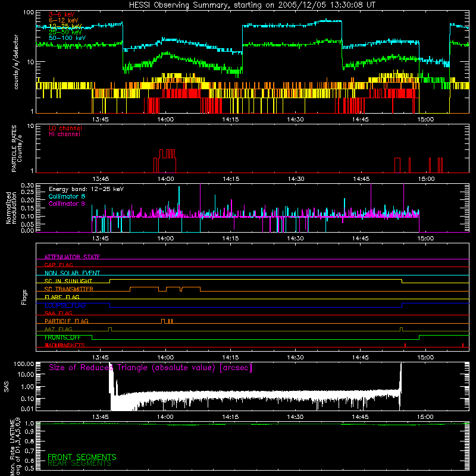This screenshot has width=476, height=476.
Task: Click the 14:00 tick label under counts plot
Action: click(165, 120)
